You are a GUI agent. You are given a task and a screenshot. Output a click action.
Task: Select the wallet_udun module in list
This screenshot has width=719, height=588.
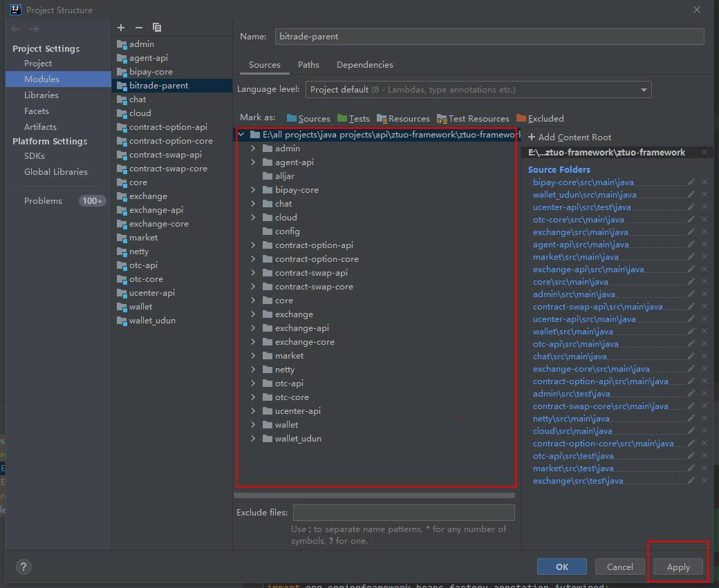coord(172,321)
